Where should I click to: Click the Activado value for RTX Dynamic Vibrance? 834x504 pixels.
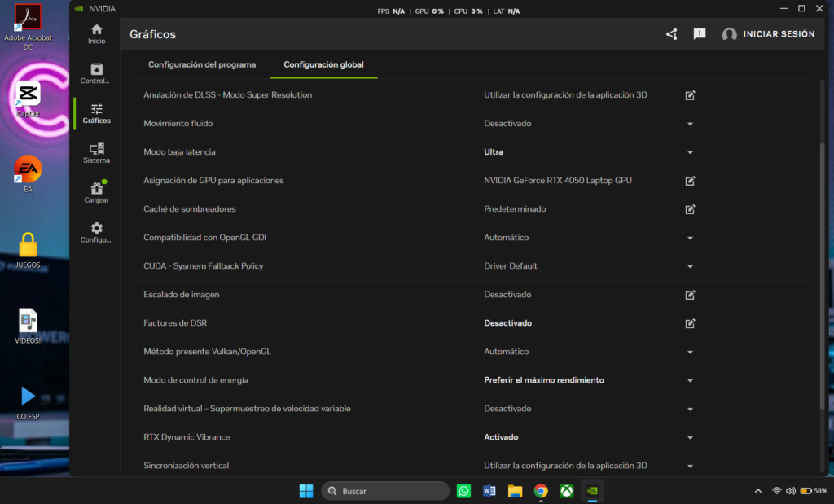pyautogui.click(x=501, y=437)
